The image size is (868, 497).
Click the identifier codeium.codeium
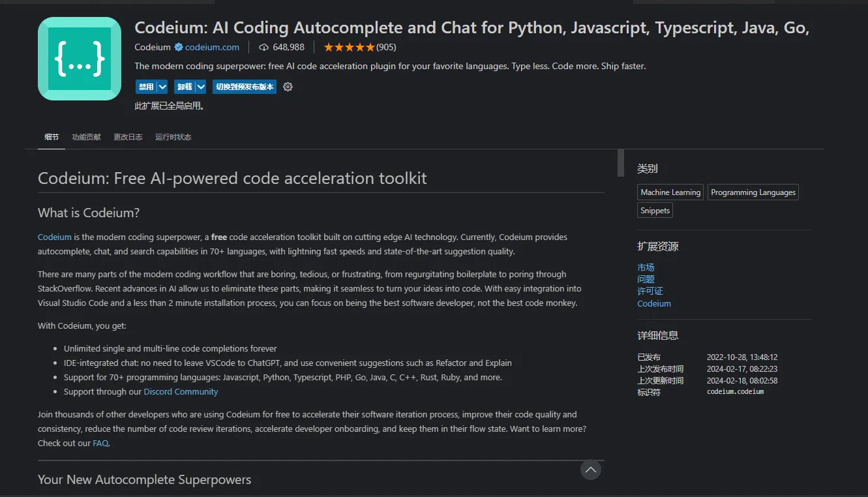735,392
